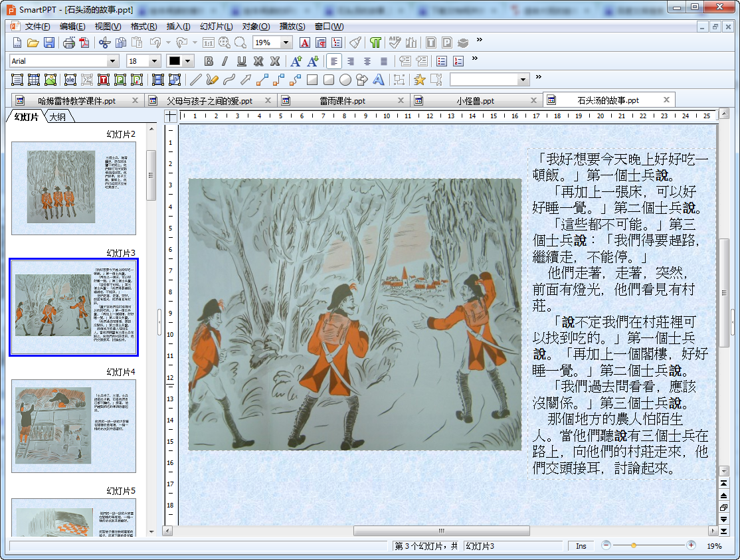Click the black font color swatch
This screenshot has width=740, height=560.
click(x=175, y=61)
